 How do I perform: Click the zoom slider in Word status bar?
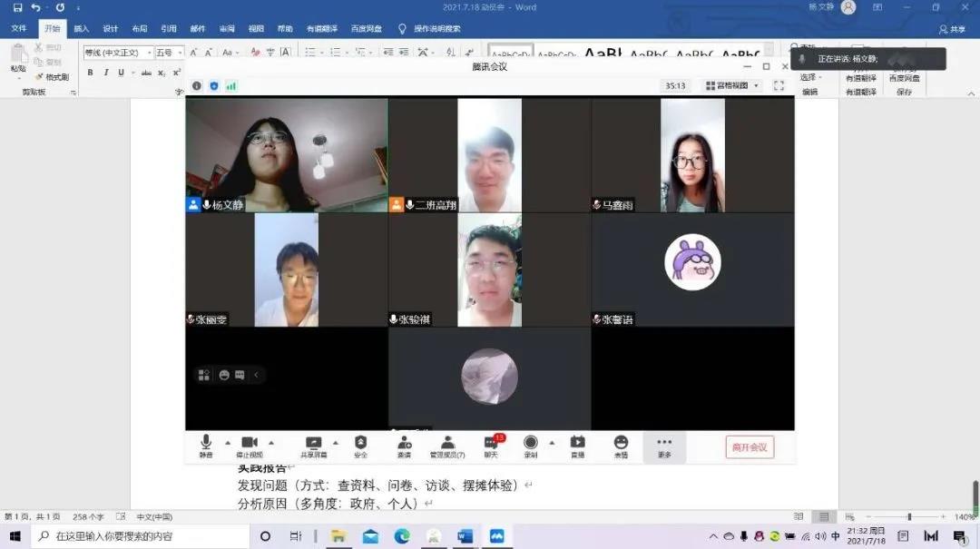point(909,516)
